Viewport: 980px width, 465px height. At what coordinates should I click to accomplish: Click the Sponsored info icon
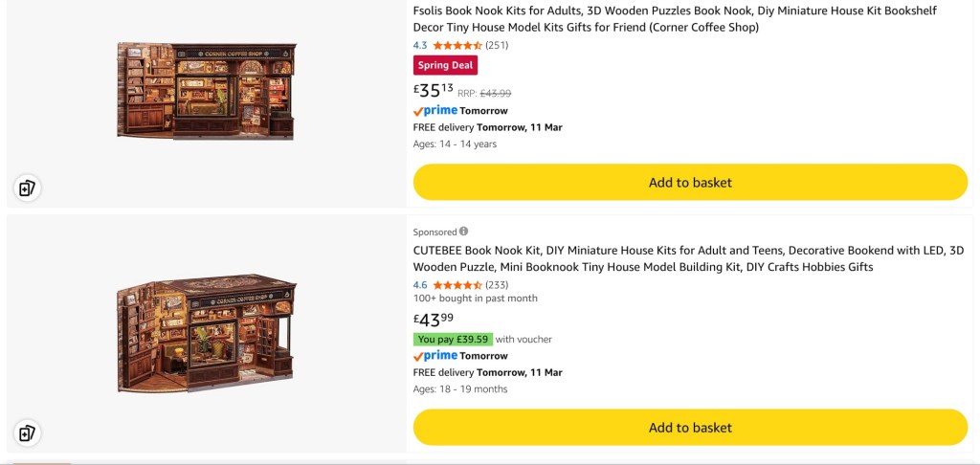(x=464, y=232)
